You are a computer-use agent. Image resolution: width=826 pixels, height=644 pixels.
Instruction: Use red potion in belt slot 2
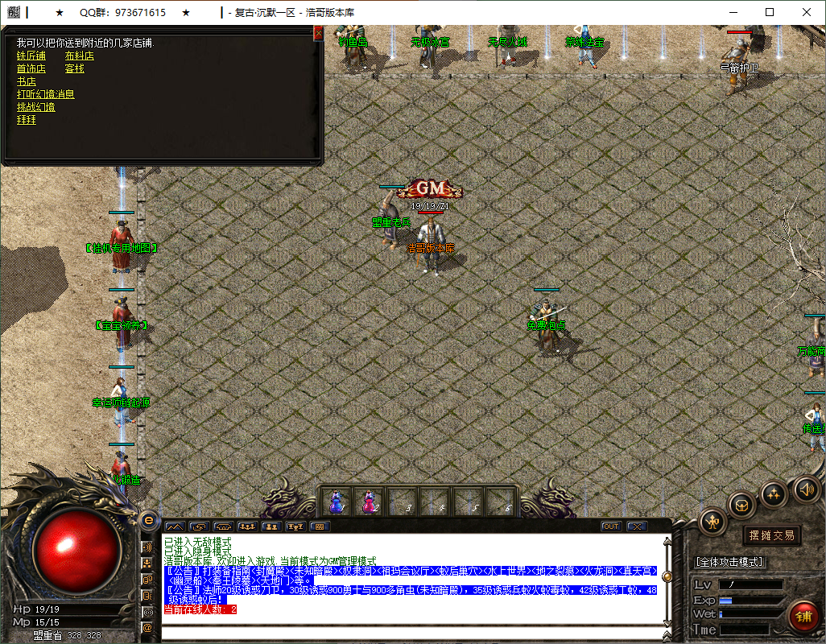[370, 501]
